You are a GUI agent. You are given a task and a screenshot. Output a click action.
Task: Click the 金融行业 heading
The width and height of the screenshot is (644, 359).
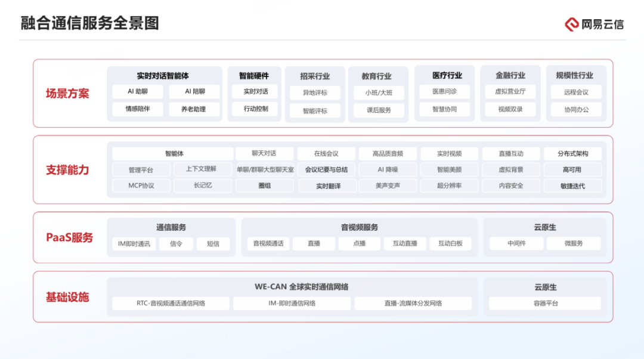pyautogui.click(x=510, y=75)
